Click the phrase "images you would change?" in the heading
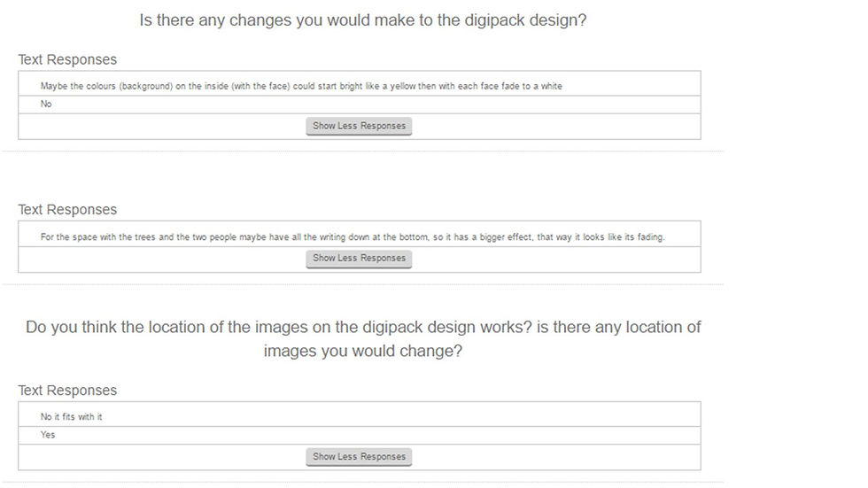The height and width of the screenshot is (488, 868). tap(362, 351)
